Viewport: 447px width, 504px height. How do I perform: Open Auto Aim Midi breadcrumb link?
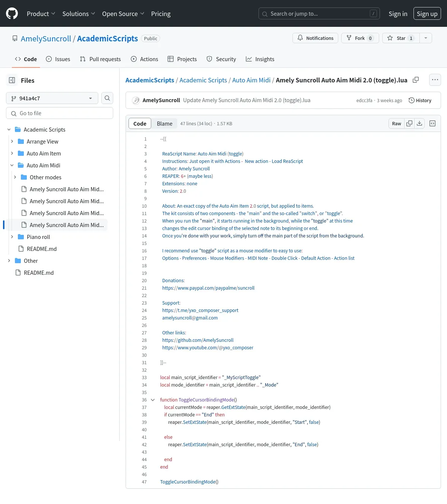point(251,80)
